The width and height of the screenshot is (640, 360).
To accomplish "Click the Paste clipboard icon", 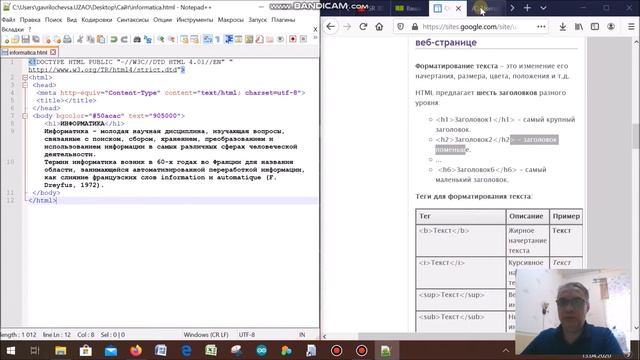I will pyautogui.click(x=101, y=39).
